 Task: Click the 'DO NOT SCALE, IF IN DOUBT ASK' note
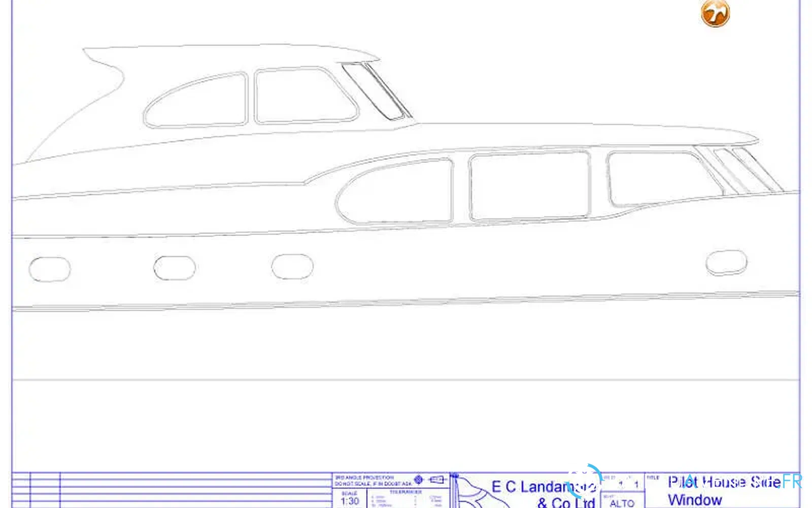click(373, 484)
